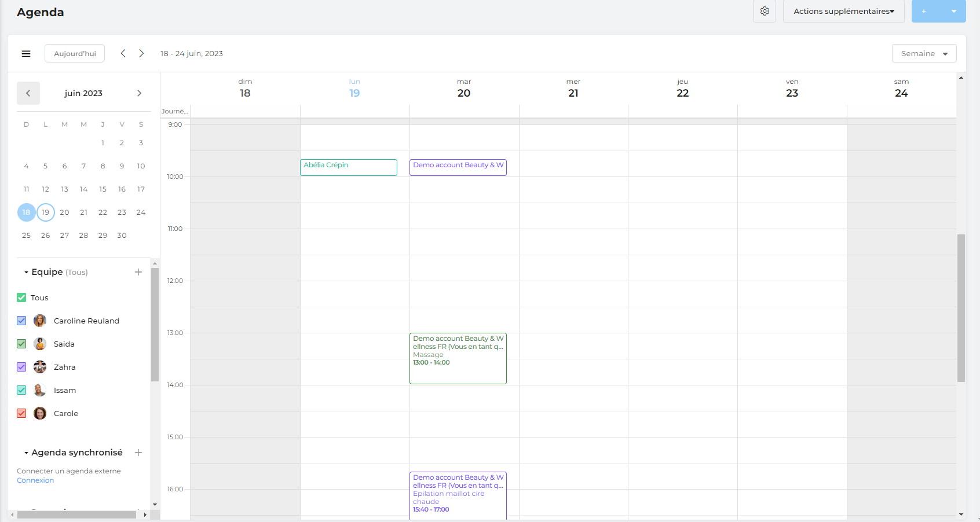Open Epilation maillot cire chaude appointment
This screenshot has width=980, height=522.
pos(458,495)
